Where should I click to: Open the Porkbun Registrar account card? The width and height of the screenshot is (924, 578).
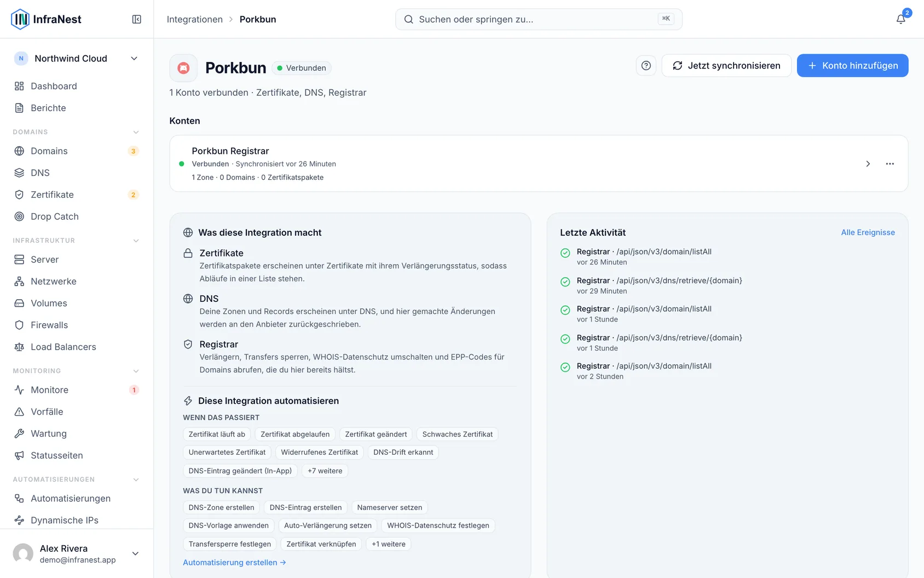(539, 164)
